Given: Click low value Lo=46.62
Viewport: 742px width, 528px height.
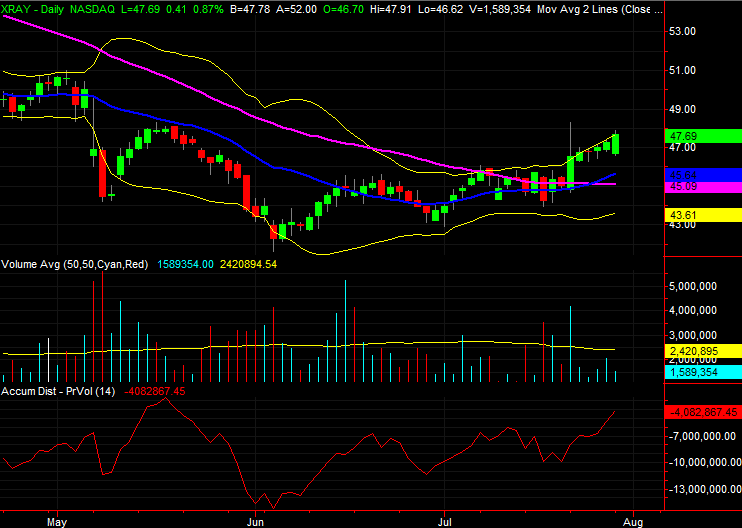Looking at the screenshot, I should pos(440,9).
